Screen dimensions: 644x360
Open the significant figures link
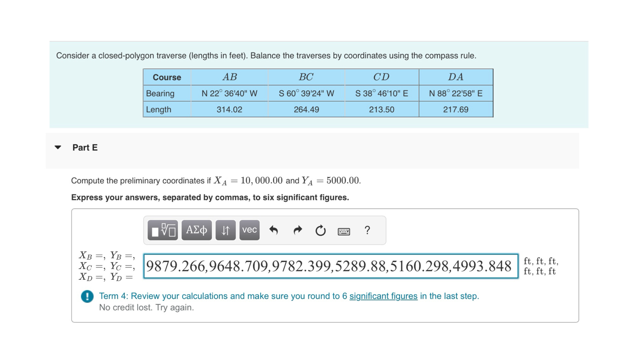(x=383, y=296)
